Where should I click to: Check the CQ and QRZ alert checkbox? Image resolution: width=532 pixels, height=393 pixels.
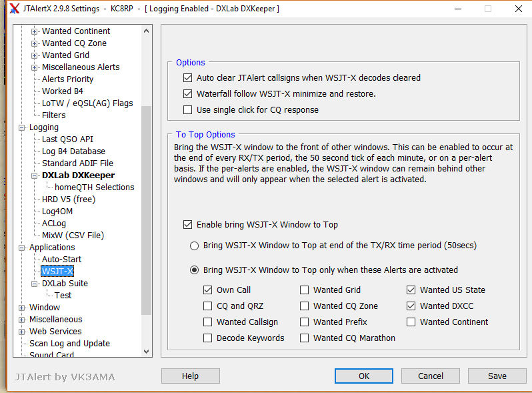pyautogui.click(x=207, y=306)
